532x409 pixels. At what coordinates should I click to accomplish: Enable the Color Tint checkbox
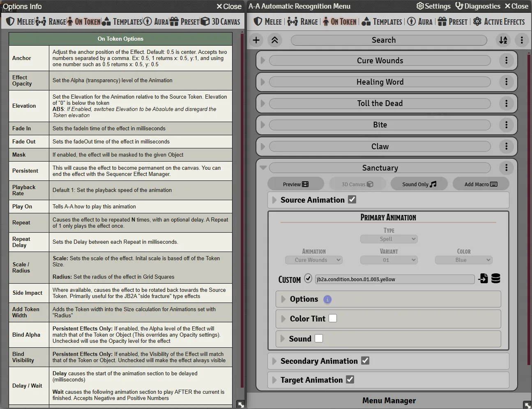333,318
